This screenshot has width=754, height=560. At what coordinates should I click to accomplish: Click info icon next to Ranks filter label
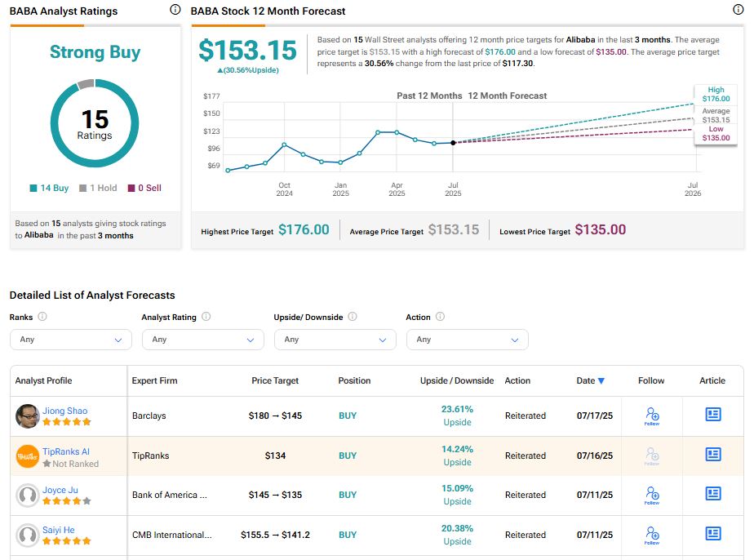[x=42, y=317]
